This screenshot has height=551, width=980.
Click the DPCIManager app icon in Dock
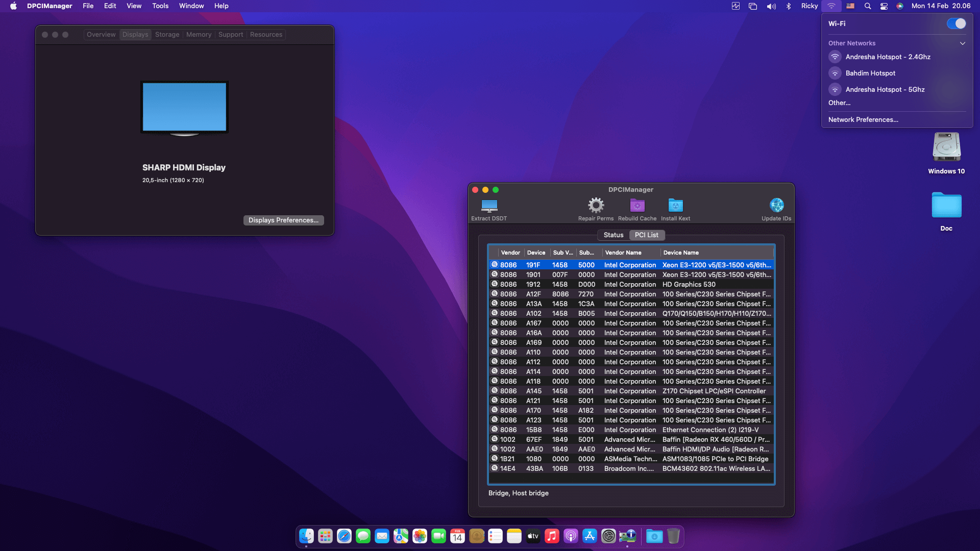tap(627, 536)
